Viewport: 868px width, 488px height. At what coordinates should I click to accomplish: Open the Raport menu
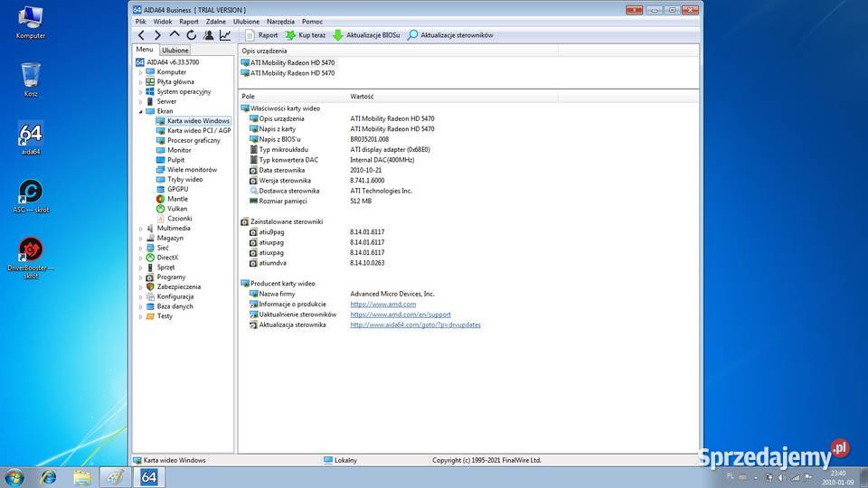click(x=189, y=22)
